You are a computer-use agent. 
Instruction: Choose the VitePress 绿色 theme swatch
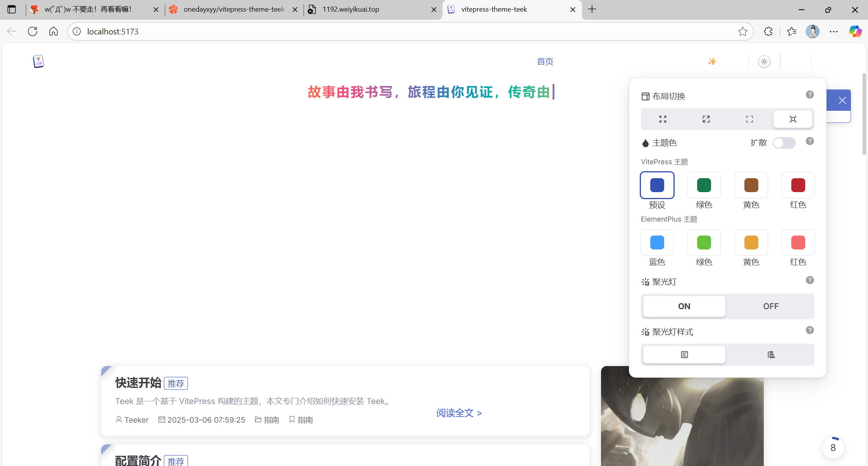pyautogui.click(x=704, y=186)
